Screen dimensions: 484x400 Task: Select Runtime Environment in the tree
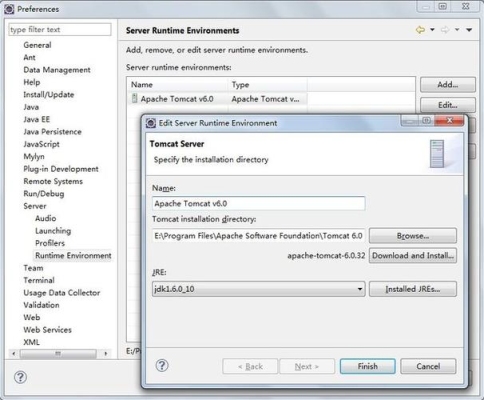coord(73,255)
